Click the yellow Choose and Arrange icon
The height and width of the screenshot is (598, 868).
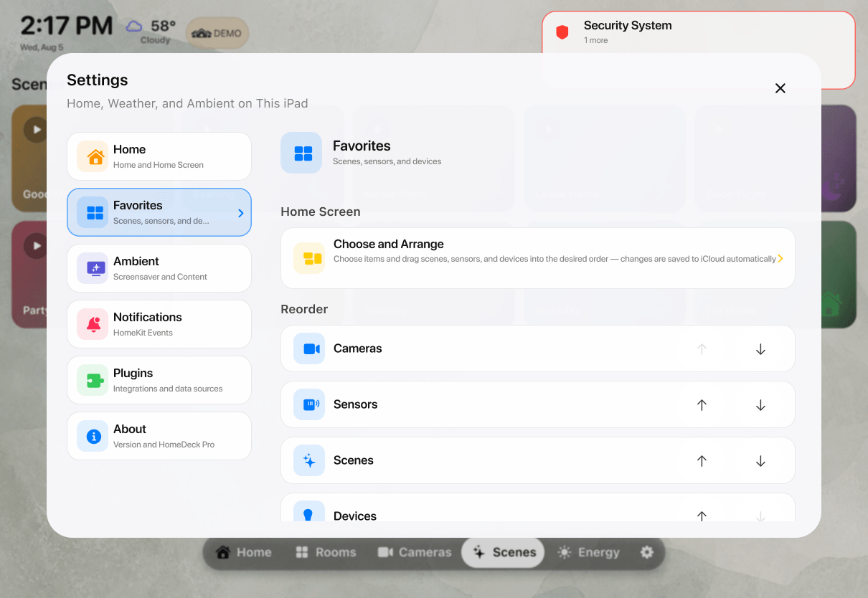point(309,258)
